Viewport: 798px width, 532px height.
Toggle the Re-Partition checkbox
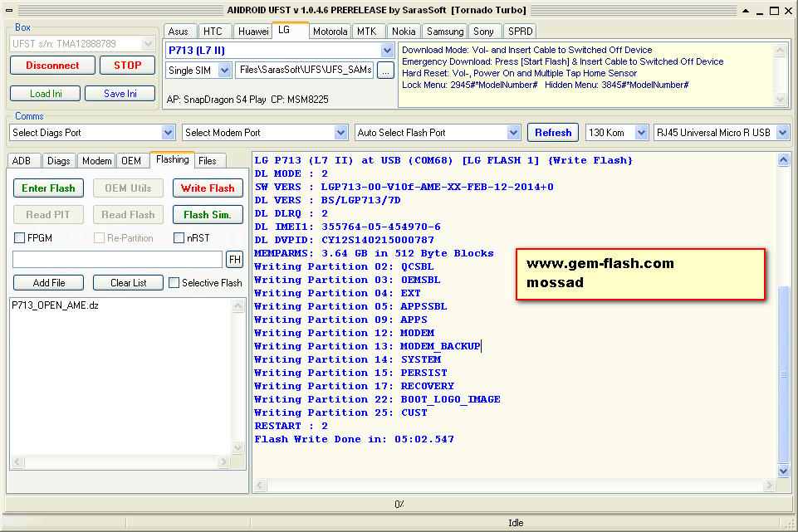[100, 237]
